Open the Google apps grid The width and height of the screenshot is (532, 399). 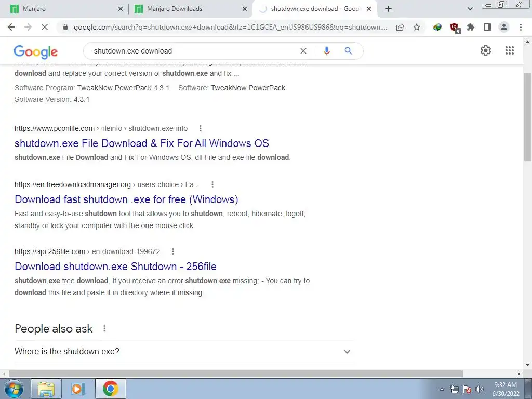coord(509,50)
